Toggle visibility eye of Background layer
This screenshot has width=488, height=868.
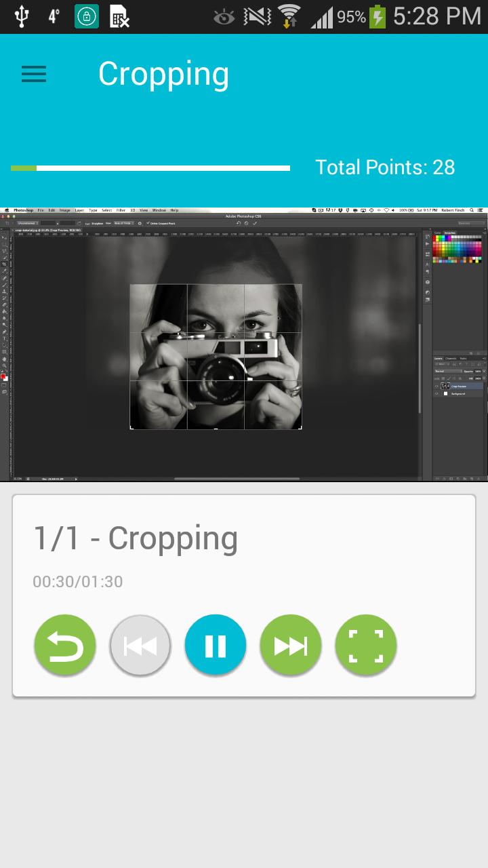point(436,393)
